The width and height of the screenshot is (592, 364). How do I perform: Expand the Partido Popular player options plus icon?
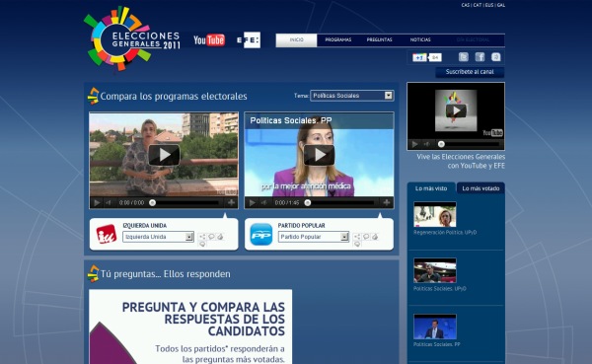[x=386, y=203]
